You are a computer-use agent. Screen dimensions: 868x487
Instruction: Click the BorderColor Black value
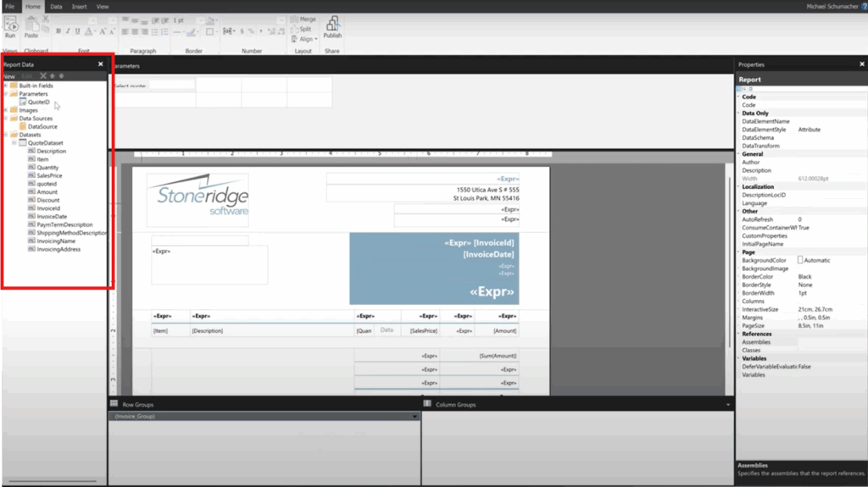click(x=804, y=277)
